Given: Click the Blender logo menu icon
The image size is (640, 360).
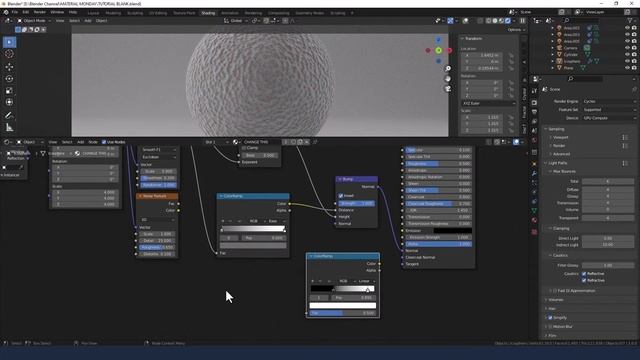Looking at the screenshot, I should click(6, 12).
